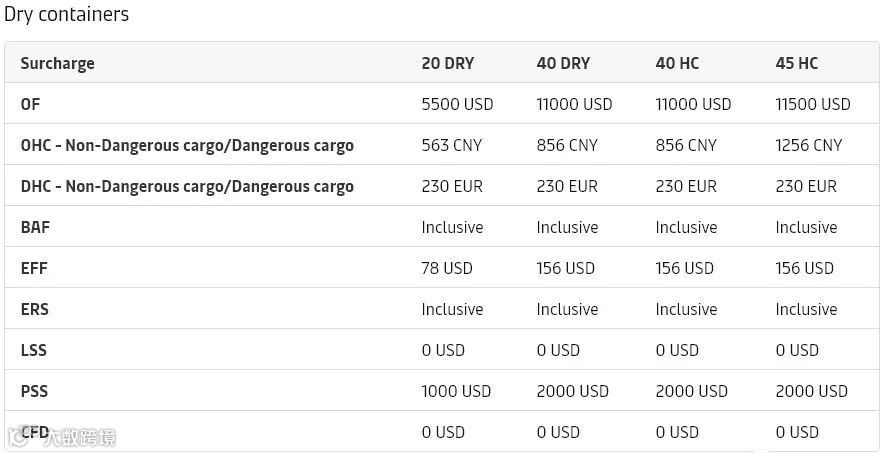Image resolution: width=884 pixels, height=454 pixels.
Task: Click the ERS row label
Action: tap(35, 309)
